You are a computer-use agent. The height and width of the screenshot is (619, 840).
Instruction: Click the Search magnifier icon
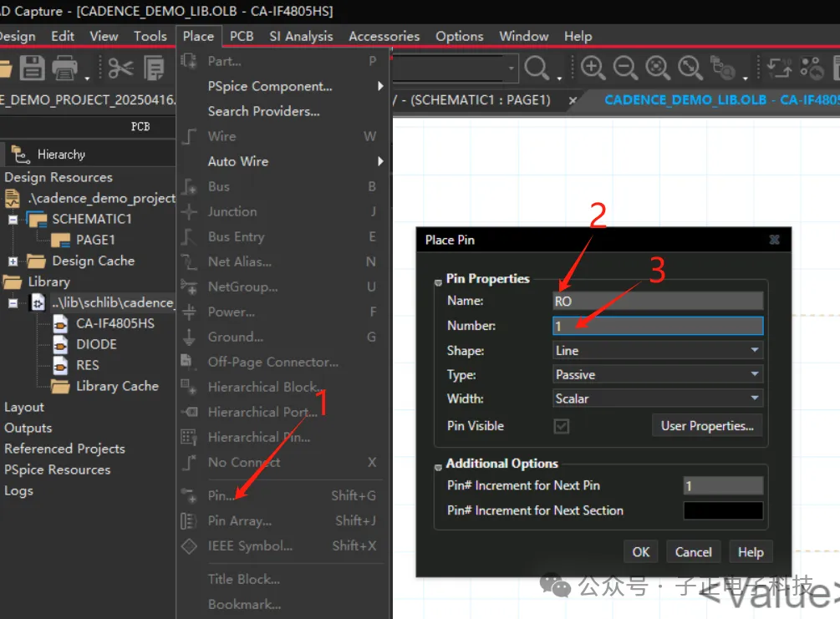[537, 68]
